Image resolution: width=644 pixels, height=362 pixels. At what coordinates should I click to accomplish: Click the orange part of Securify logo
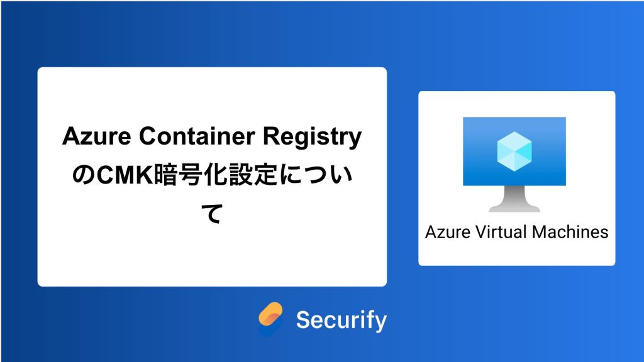274,314
